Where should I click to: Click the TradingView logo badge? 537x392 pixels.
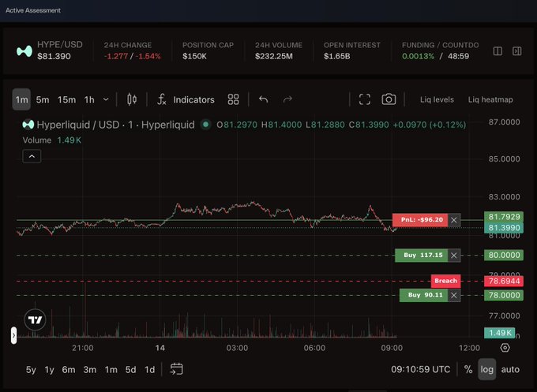coord(35,319)
